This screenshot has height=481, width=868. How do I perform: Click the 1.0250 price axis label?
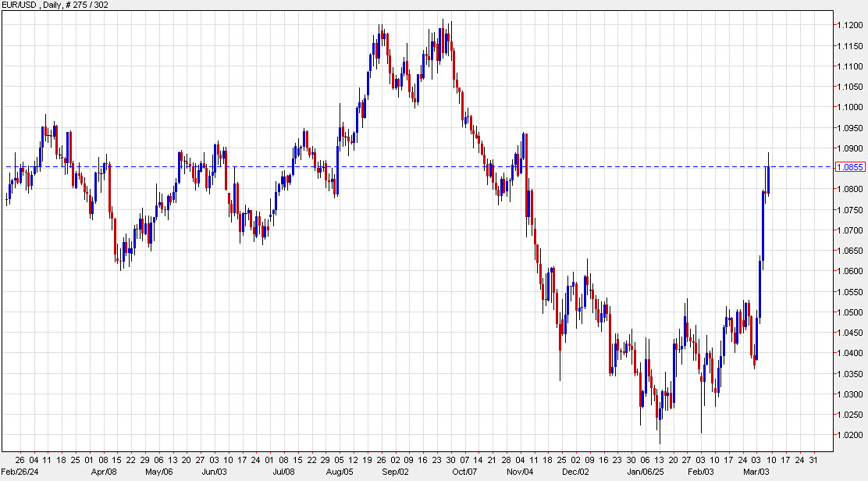[850, 415]
